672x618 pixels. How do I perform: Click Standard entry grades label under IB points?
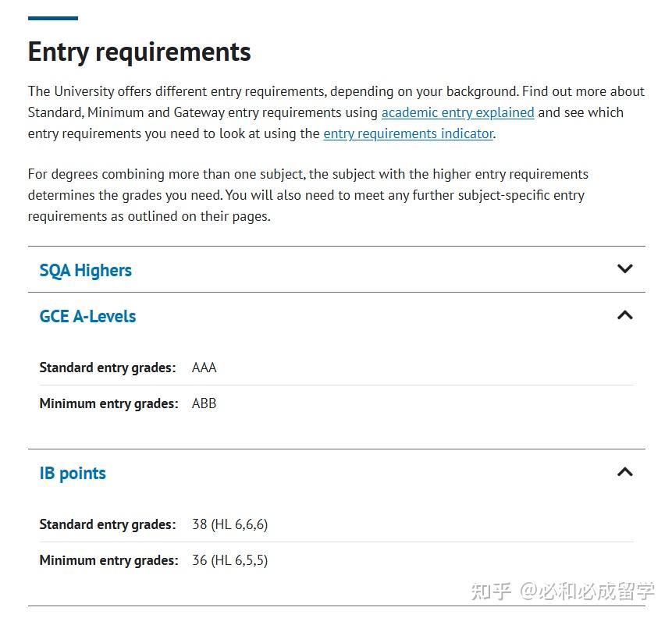(x=108, y=524)
